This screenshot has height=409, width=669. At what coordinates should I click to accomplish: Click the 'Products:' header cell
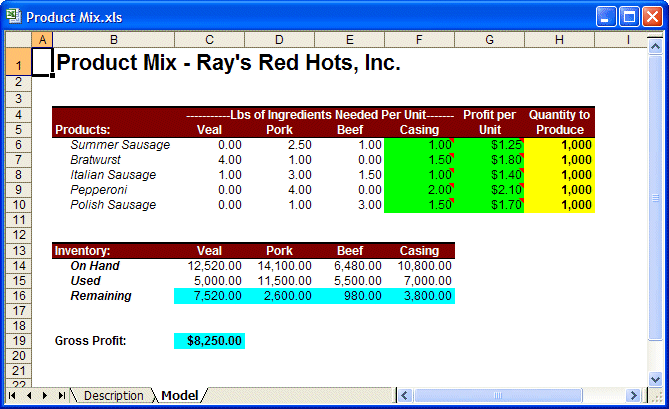113,130
